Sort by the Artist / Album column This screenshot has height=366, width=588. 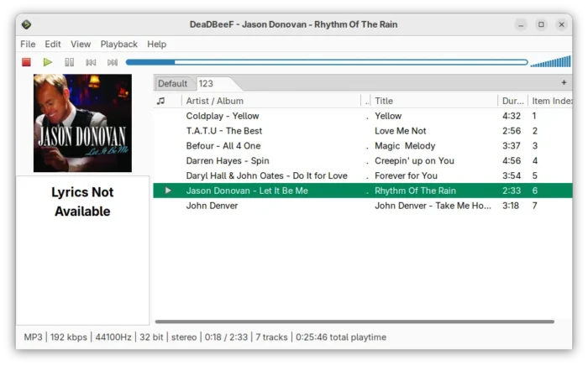coord(269,101)
